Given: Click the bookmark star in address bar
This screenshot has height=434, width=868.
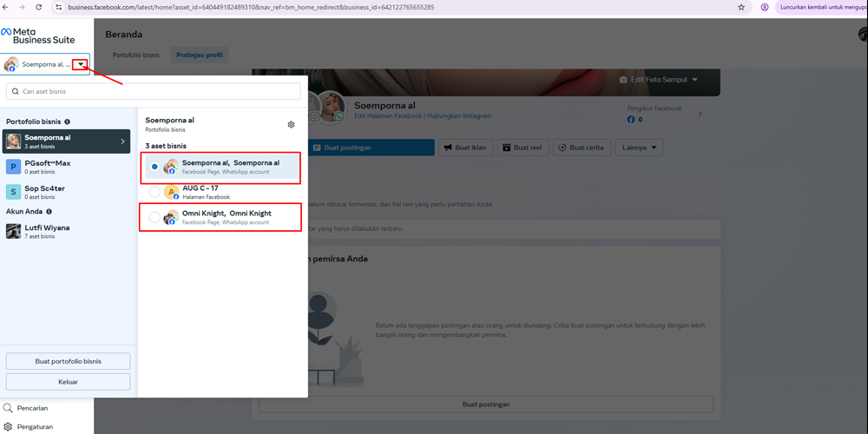Looking at the screenshot, I should click(741, 7).
